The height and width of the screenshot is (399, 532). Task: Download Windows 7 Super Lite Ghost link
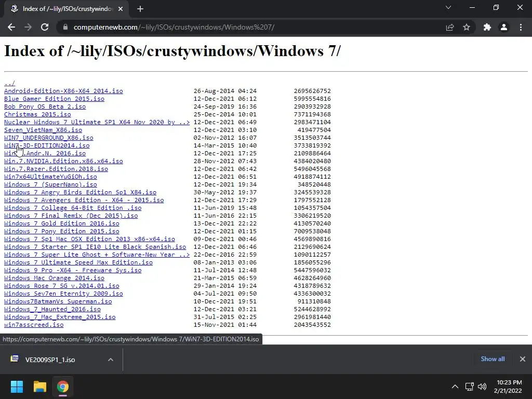(x=97, y=255)
